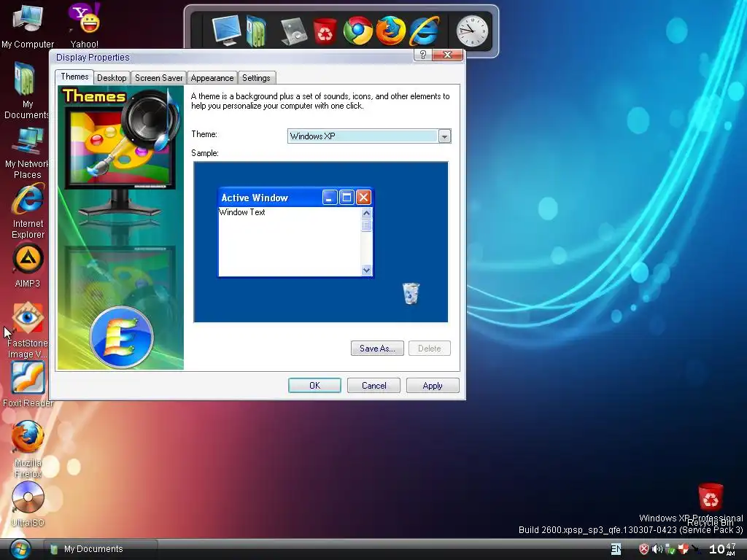Click the EN language bar indicator
Image resolution: width=747 pixels, height=560 pixels.
pyautogui.click(x=616, y=549)
